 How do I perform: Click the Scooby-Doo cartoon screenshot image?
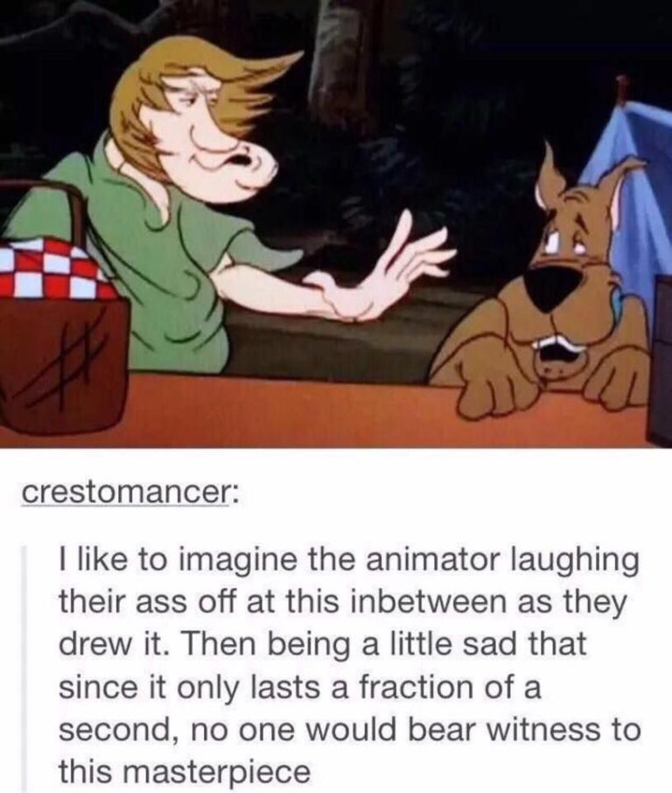tap(336, 223)
